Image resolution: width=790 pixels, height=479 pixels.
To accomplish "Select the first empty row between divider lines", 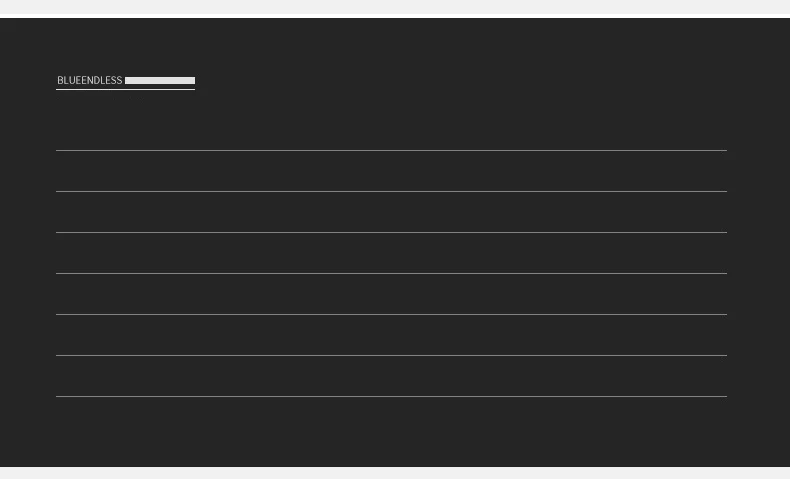I will 391,171.
